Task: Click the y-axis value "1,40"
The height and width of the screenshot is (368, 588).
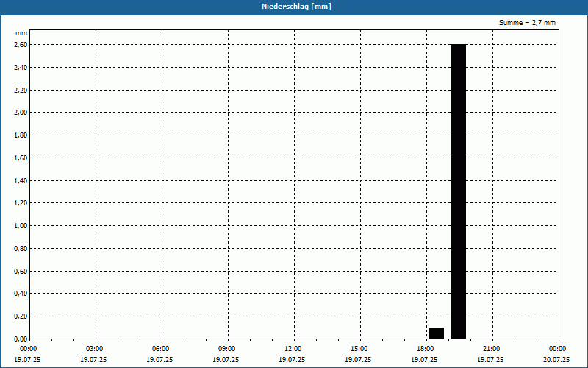Action: 21,180
